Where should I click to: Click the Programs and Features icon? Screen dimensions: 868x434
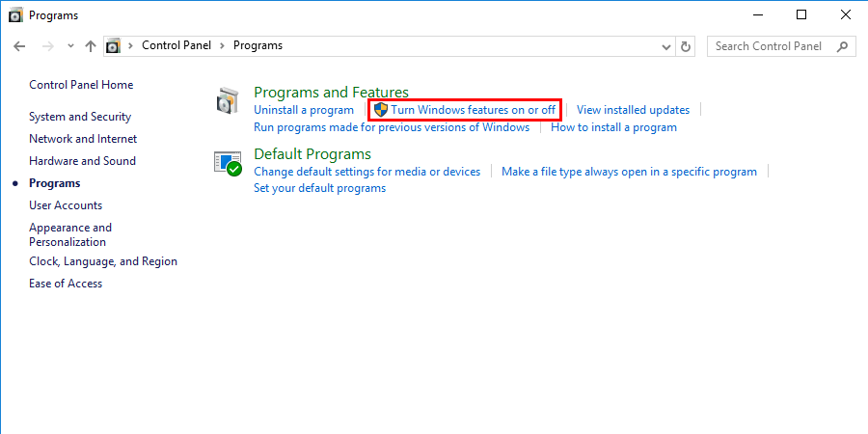227,100
